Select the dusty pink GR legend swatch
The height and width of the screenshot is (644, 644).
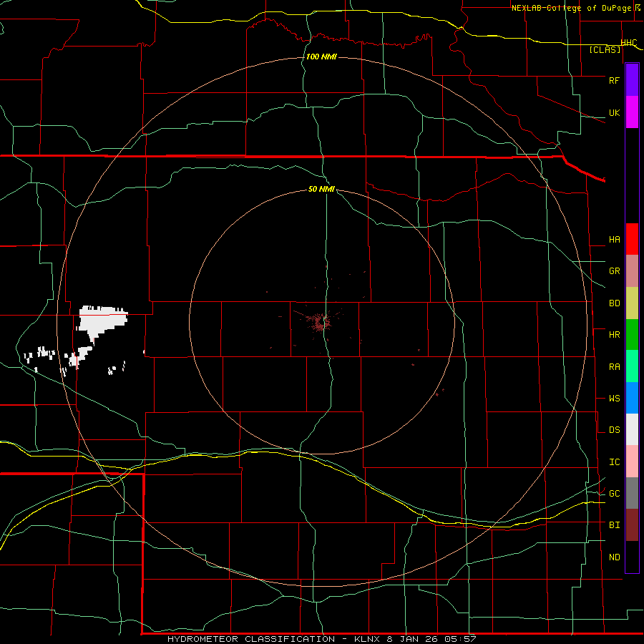(632, 271)
